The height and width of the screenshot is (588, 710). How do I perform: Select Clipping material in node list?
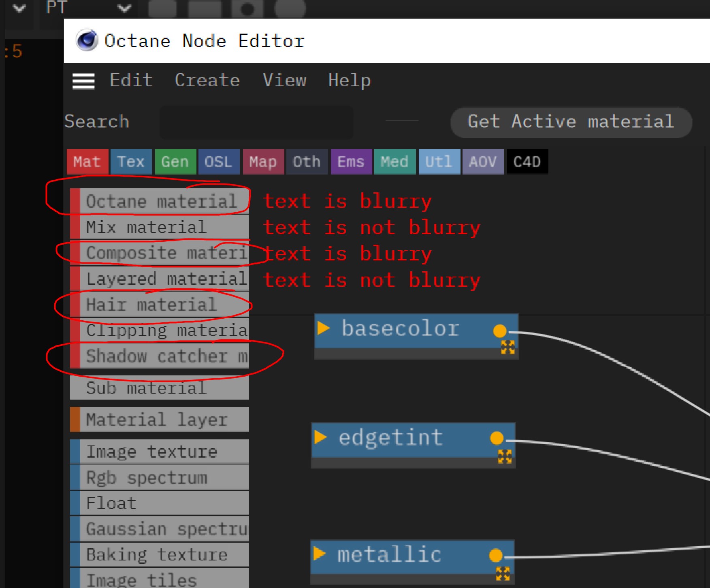pyautogui.click(x=160, y=330)
